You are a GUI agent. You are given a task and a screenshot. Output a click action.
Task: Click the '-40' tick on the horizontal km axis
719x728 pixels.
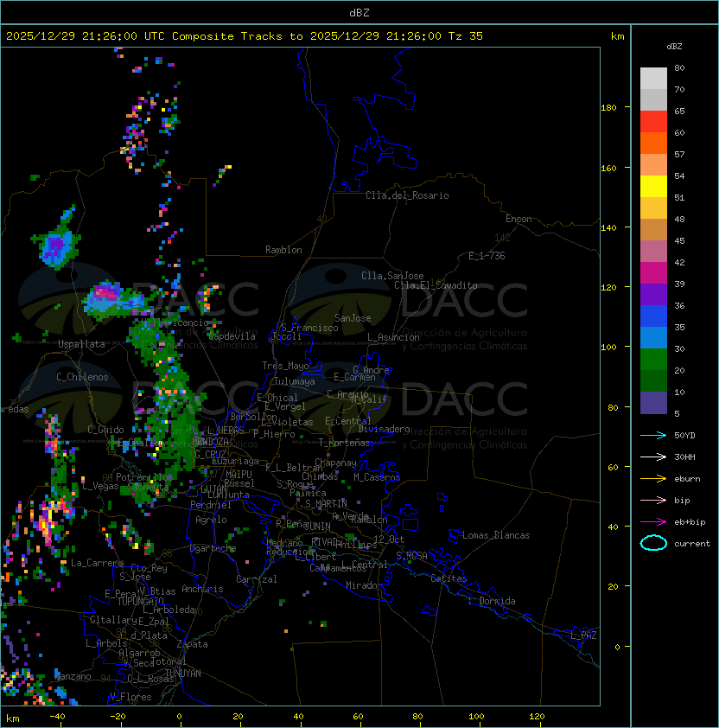pyautogui.click(x=57, y=717)
